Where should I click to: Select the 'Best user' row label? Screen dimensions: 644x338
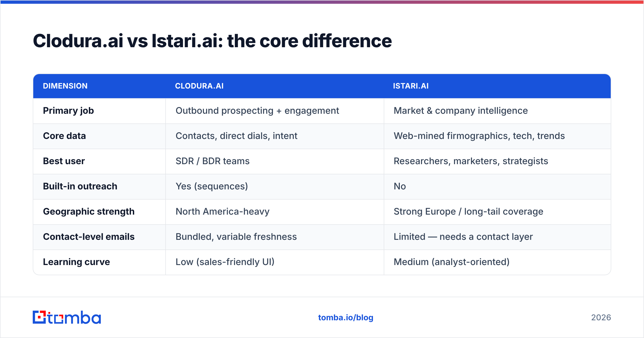coord(64,161)
